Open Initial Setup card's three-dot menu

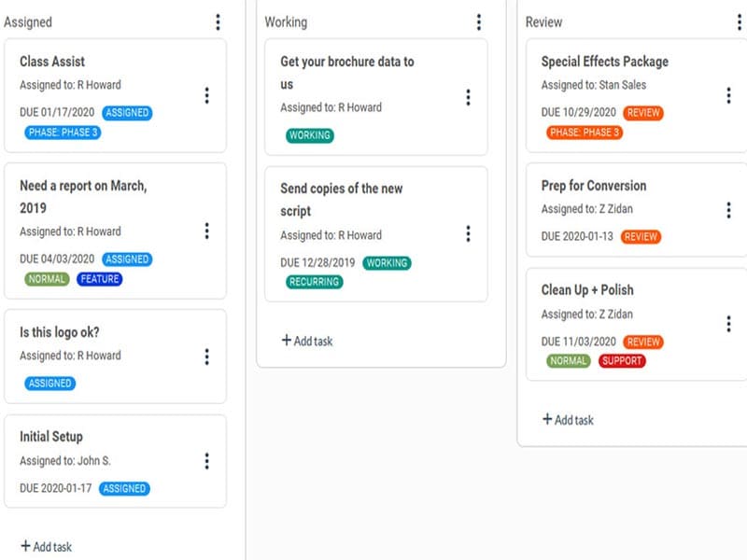[206, 461]
